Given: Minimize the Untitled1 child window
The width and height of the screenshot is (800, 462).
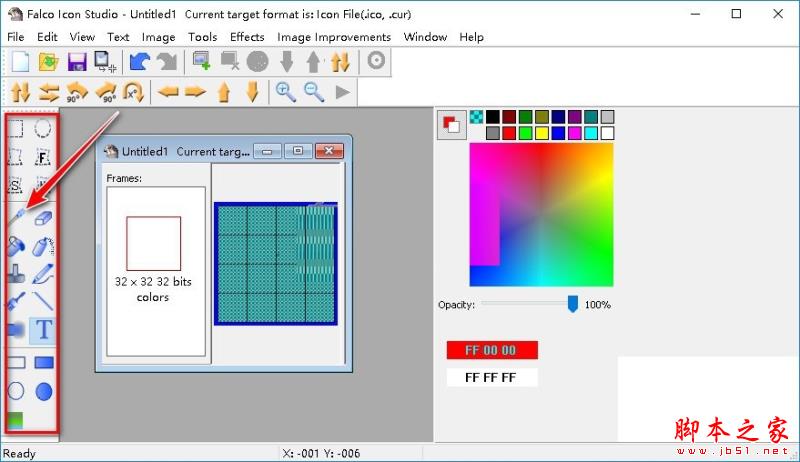Looking at the screenshot, I should click(267, 150).
